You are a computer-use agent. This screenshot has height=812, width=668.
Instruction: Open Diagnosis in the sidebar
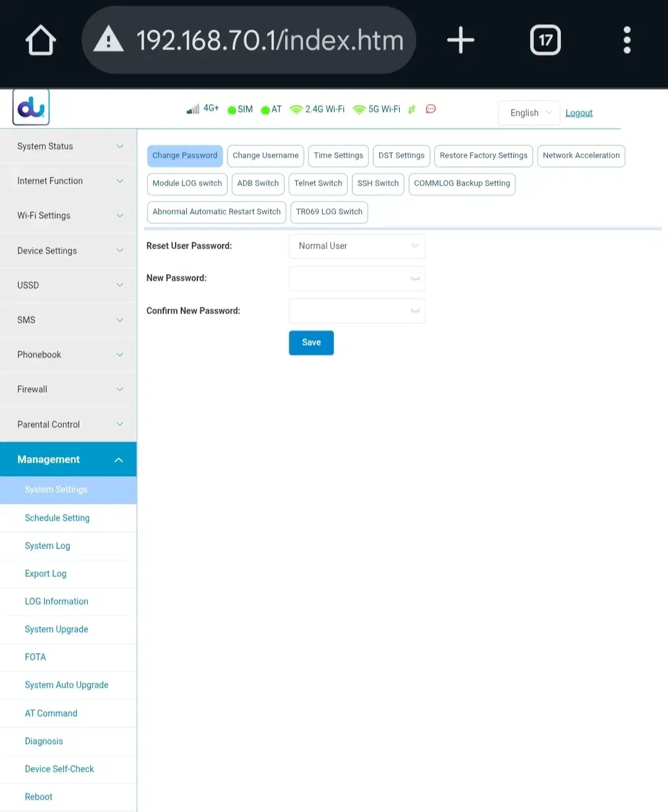[68, 741]
